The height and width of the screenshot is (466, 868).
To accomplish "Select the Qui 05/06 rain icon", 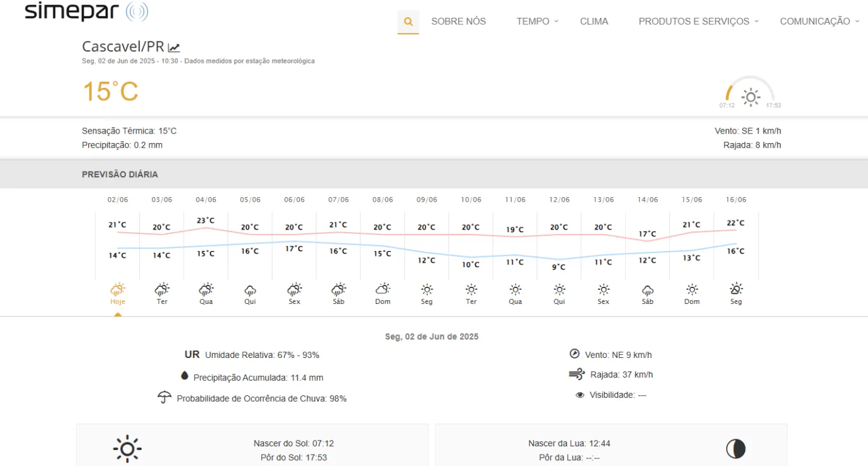I will (x=250, y=291).
